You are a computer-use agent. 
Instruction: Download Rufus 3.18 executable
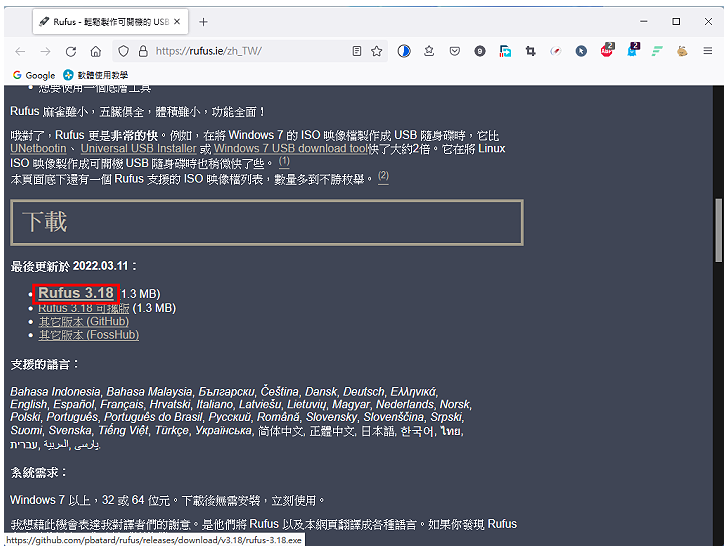(76, 294)
